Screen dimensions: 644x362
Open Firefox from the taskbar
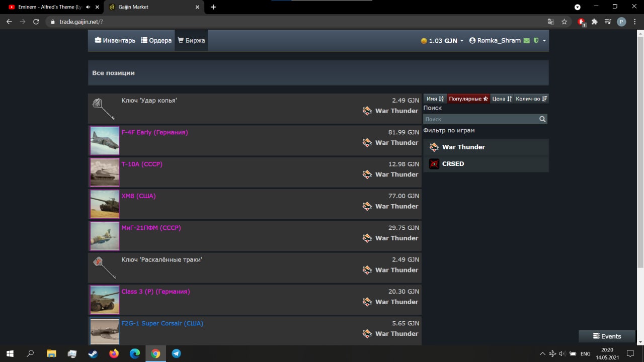[114, 353]
